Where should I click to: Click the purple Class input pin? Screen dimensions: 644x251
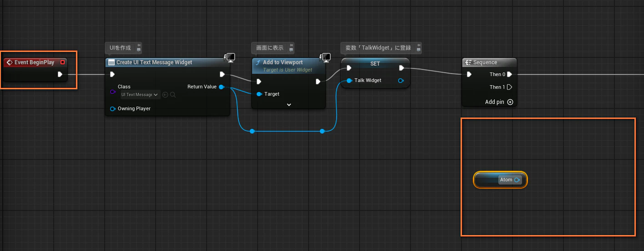tap(113, 92)
